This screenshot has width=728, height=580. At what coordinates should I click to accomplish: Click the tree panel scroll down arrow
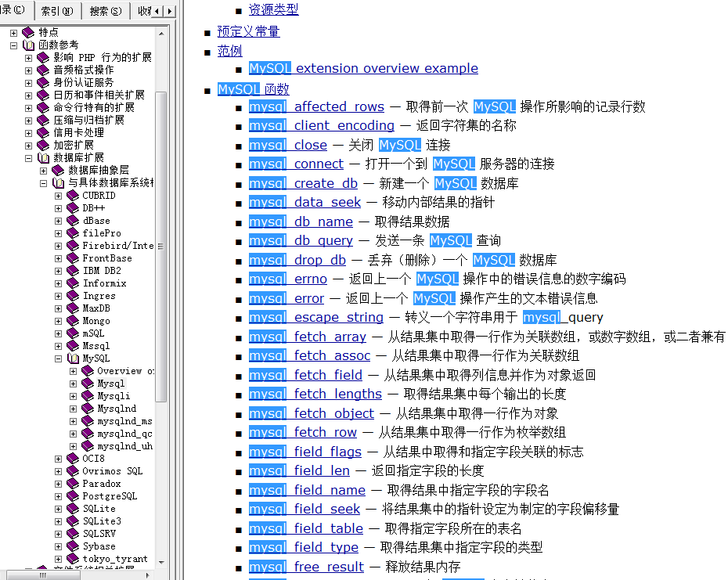161,562
